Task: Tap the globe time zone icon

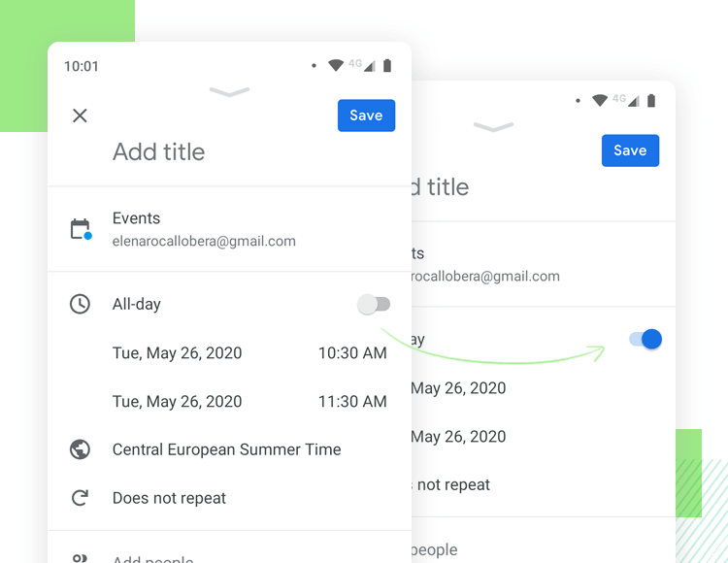Action: click(80, 449)
